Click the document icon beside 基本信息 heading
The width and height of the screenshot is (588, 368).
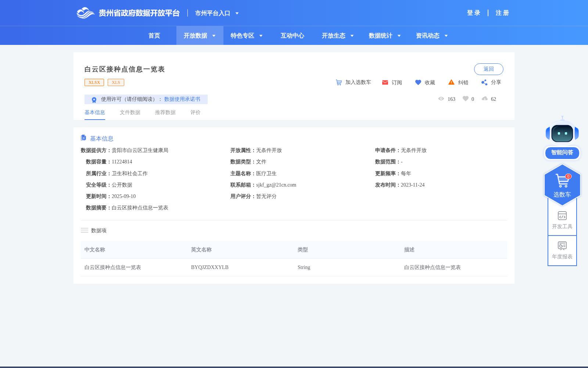83,138
